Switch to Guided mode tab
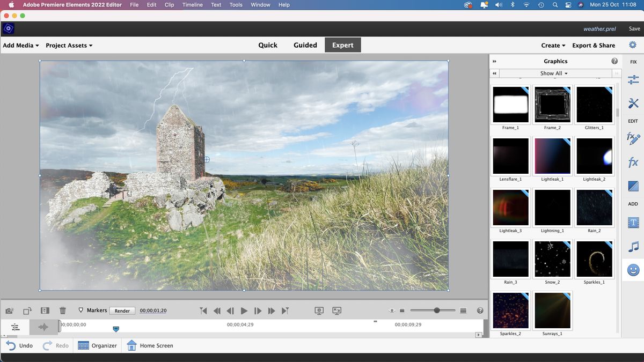 pos(305,45)
